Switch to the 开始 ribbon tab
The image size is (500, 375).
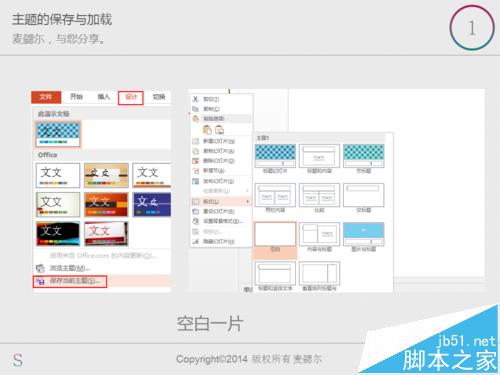click(76, 97)
